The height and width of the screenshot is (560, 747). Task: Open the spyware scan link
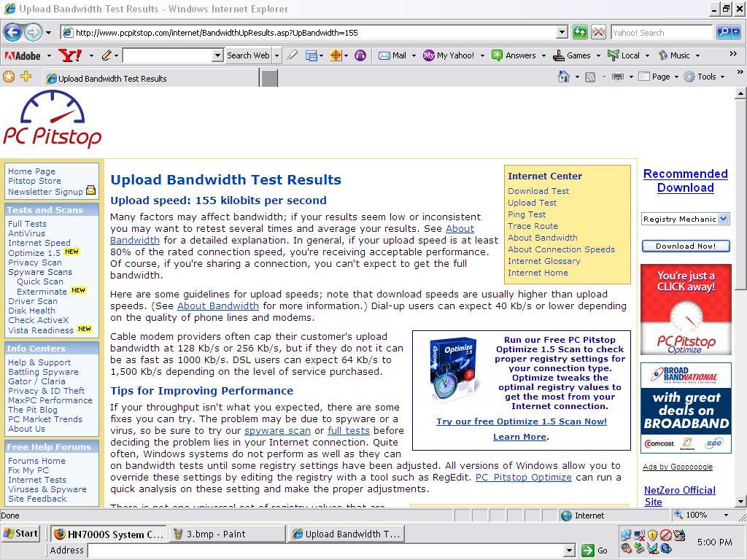[277, 430]
